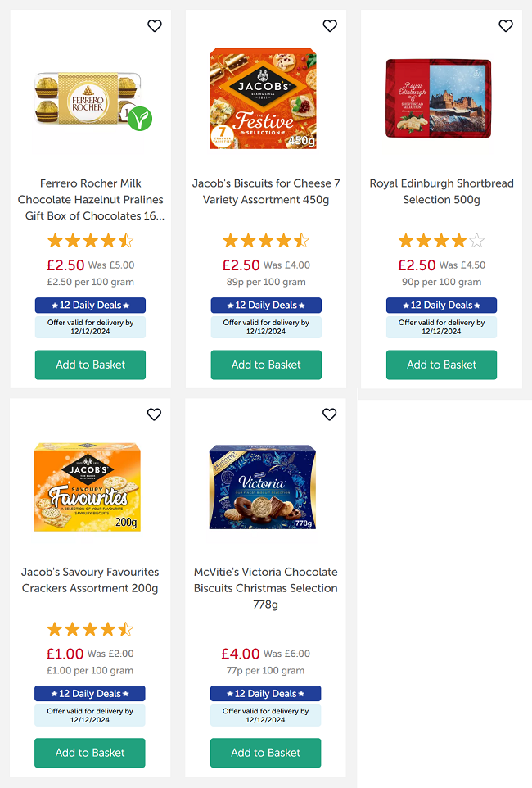The image size is (532, 788).
Task: Open Jacob's Savoury Favourites Crackers title link
Action: point(90,580)
